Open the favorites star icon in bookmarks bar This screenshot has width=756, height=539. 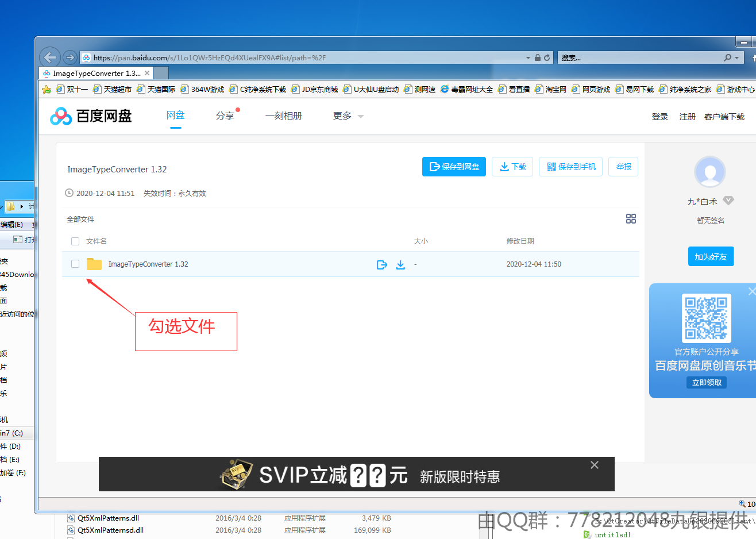pyautogui.click(x=47, y=89)
